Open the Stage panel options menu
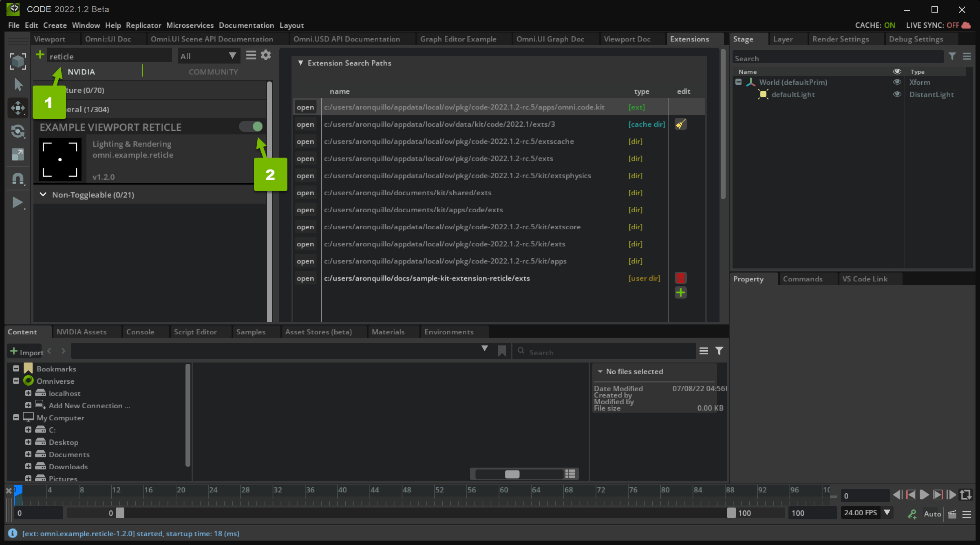The height and width of the screenshot is (545, 980). (967, 57)
